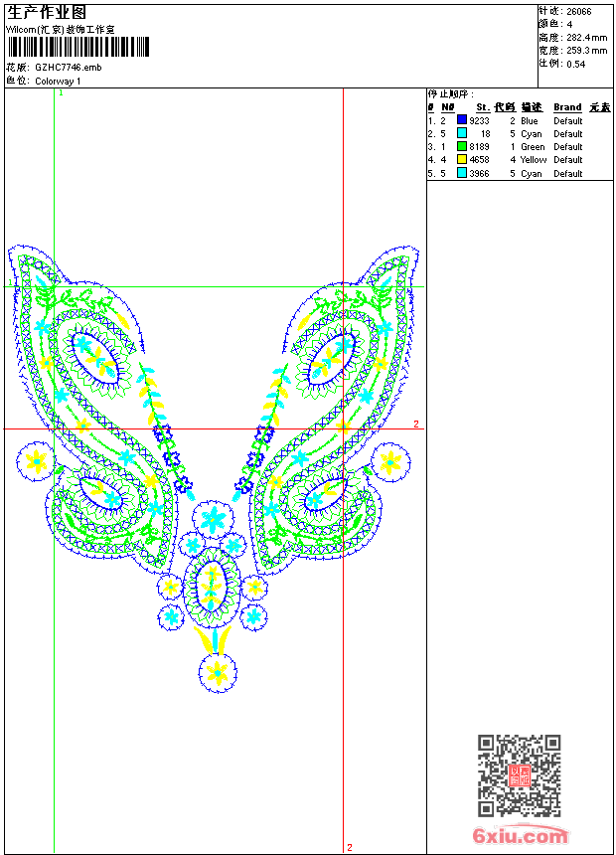Click the Blue color swatch in row 1
The height and width of the screenshot is (855, 616).
click(462, 120)
